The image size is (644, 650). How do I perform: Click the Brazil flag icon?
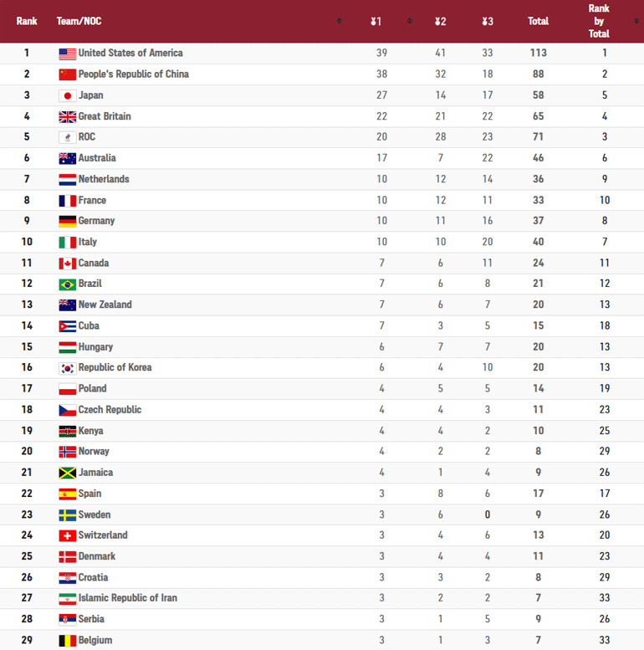coord(68,284)
